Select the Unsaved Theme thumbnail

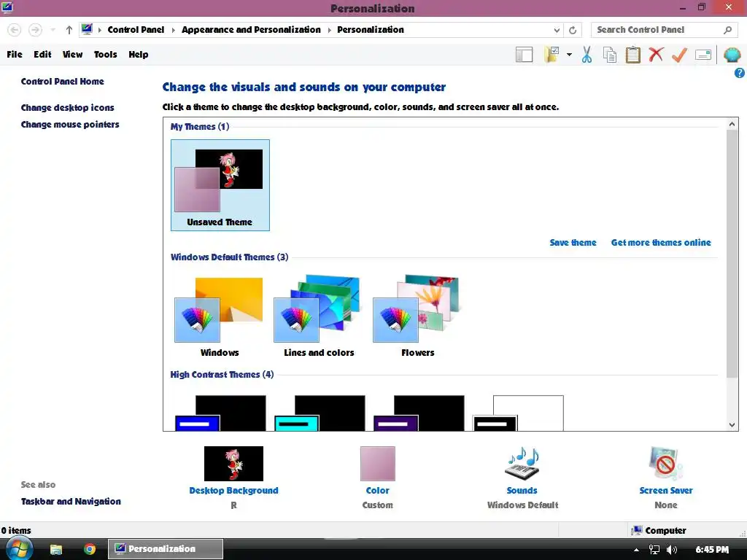point(220,185)
